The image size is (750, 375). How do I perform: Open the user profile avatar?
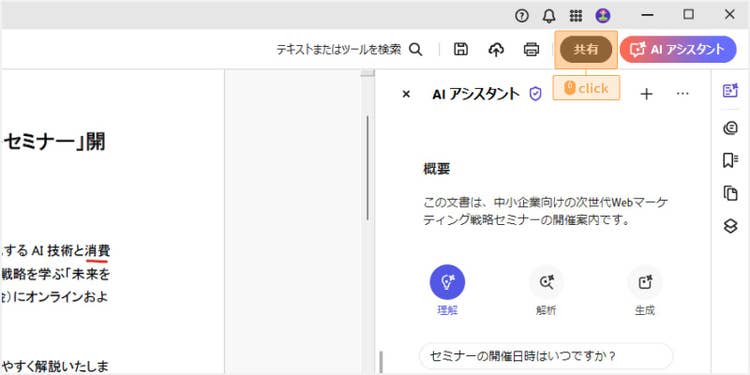pyautogui.click(x=603, y=16)
